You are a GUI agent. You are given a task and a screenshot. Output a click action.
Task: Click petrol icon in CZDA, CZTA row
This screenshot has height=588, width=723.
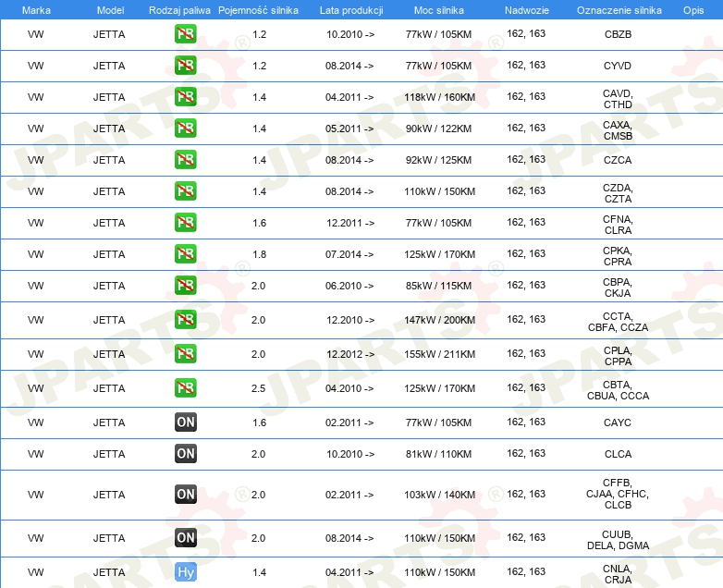click(185, 191)
